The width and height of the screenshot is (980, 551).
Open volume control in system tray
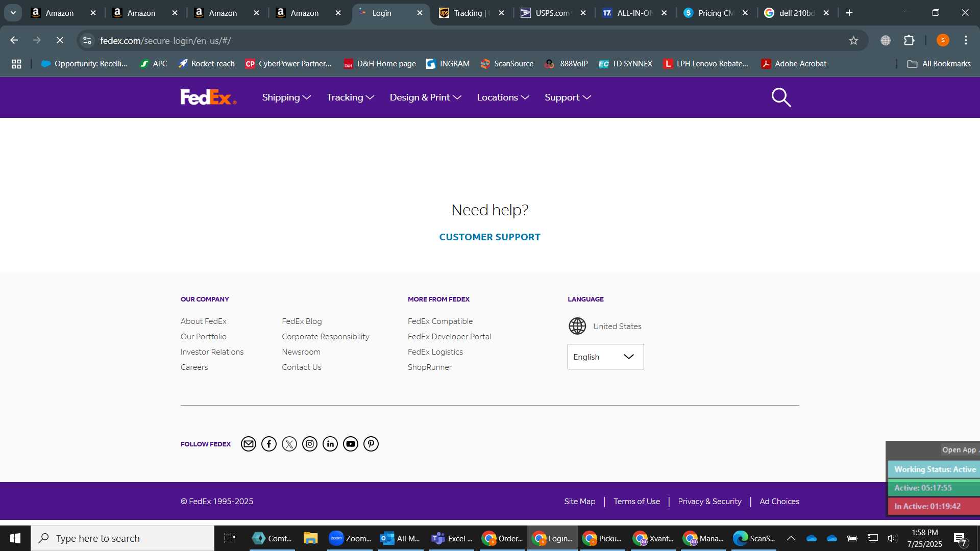coord(892,538)
